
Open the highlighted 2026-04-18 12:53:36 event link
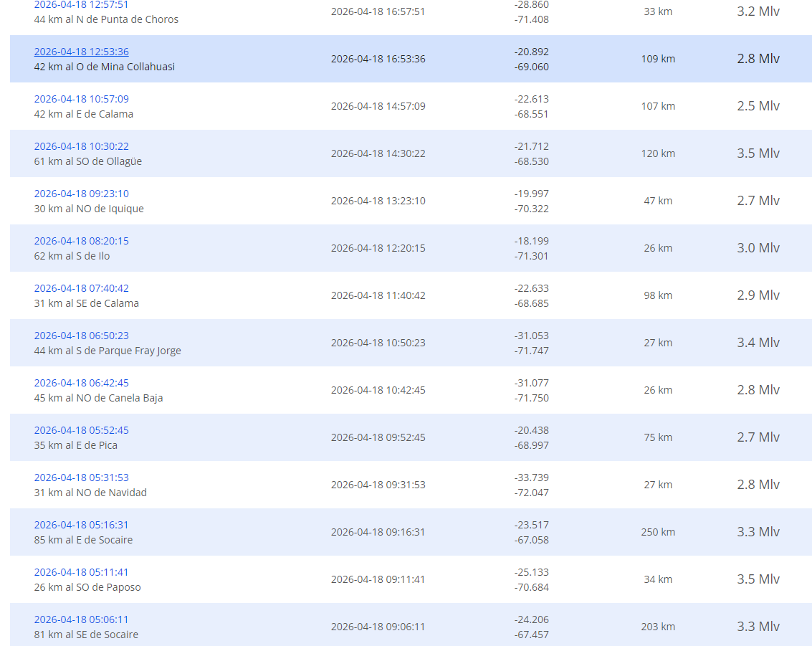[x=81, y=52]
